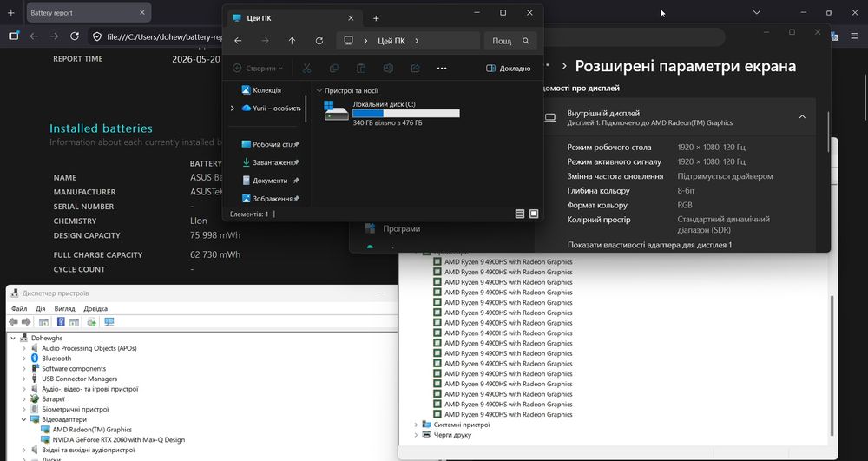
Task: Add a new Explorer tab
Action: click(376, 18)
